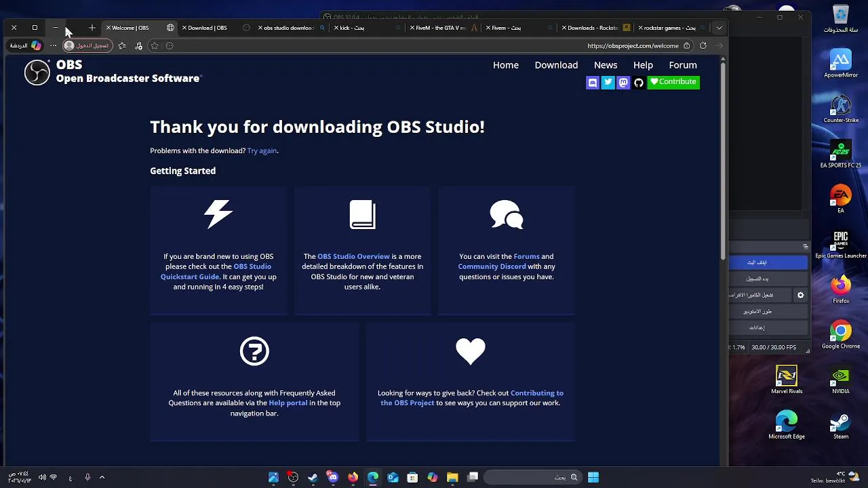Click the Windows Start button on taskbar
Viewport: 868px width, 488px height.
point(593,477)
